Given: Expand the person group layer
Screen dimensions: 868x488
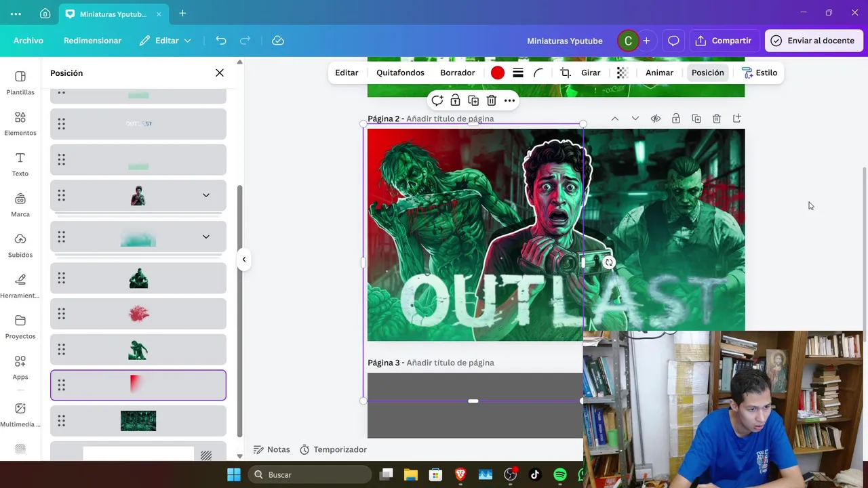Looking at the screenshot, I should tap(206, 195).
